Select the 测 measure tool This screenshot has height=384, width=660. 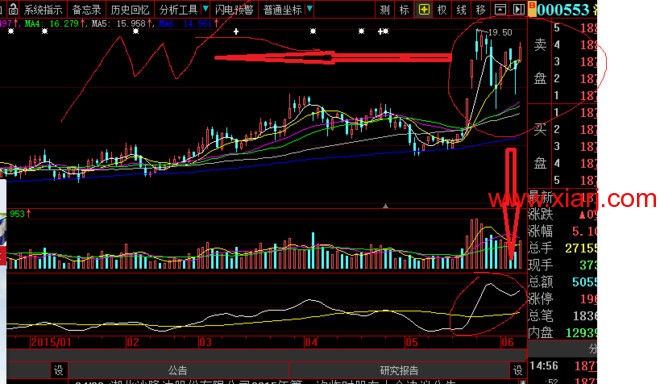point(384,9)
